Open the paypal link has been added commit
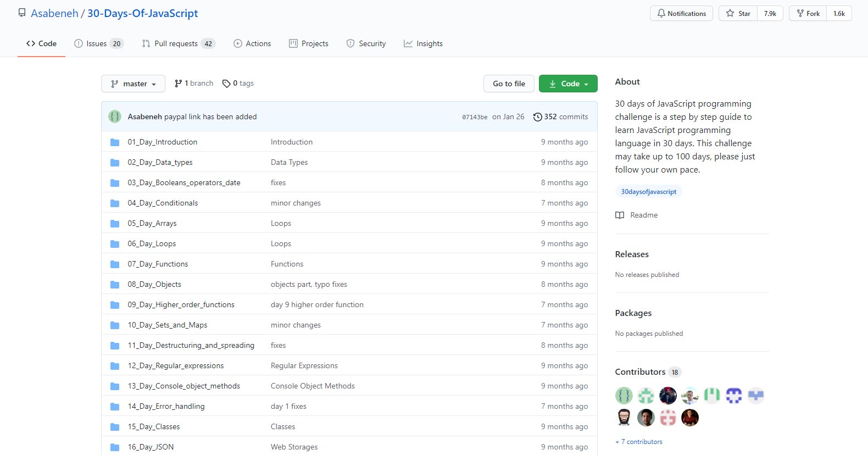Image resolution: width=868 pixels, height=455 pixels. coord(210,116)
